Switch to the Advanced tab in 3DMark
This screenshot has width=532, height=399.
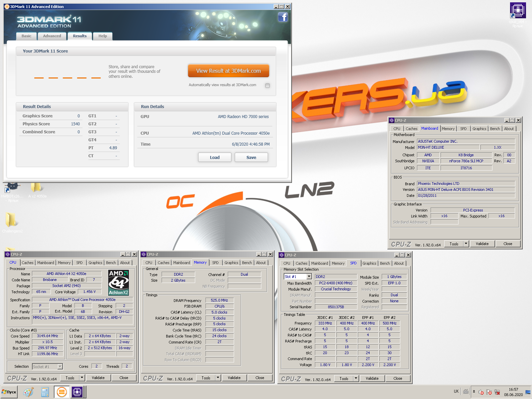[52, 36]
